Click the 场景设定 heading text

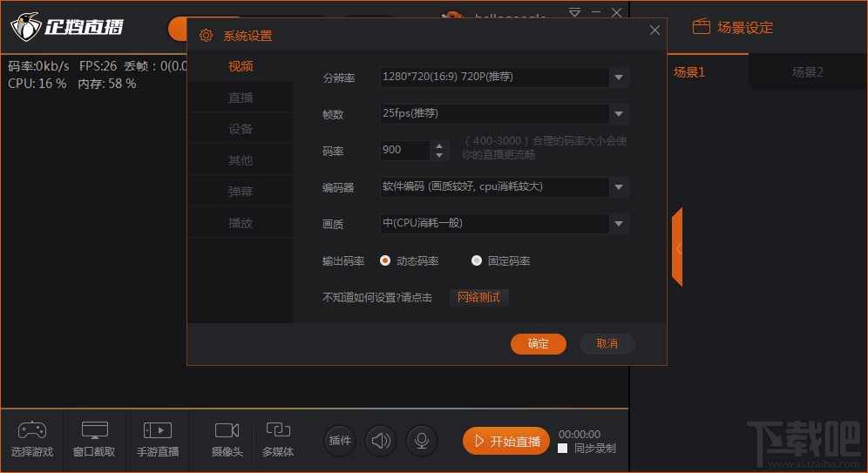(x=745, y=27)
